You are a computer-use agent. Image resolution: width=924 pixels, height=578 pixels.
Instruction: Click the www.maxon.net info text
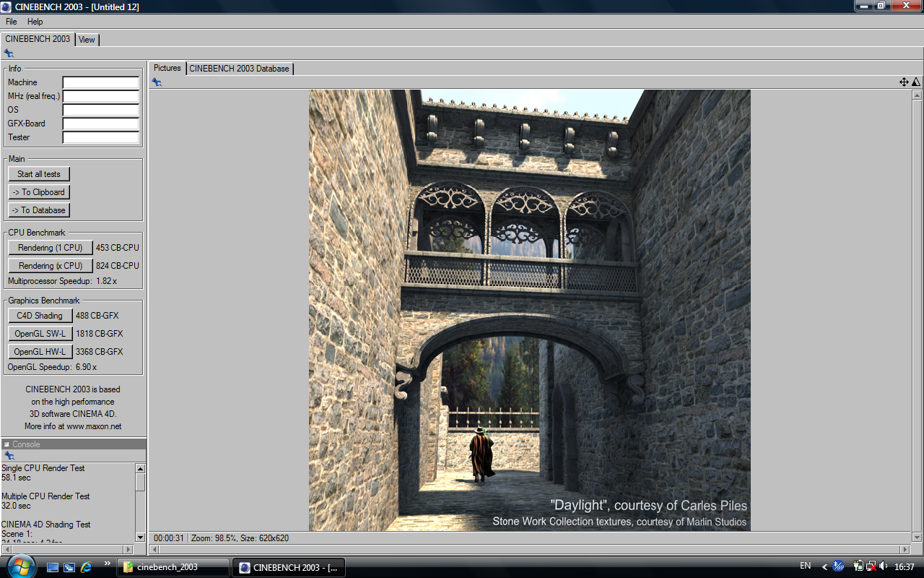tap(94, 426)
